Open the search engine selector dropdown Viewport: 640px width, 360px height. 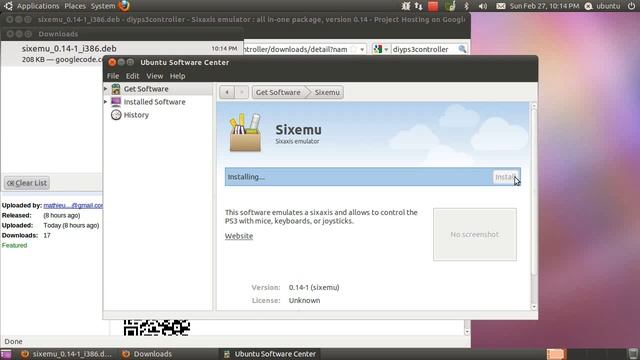[x=380, y=49]
